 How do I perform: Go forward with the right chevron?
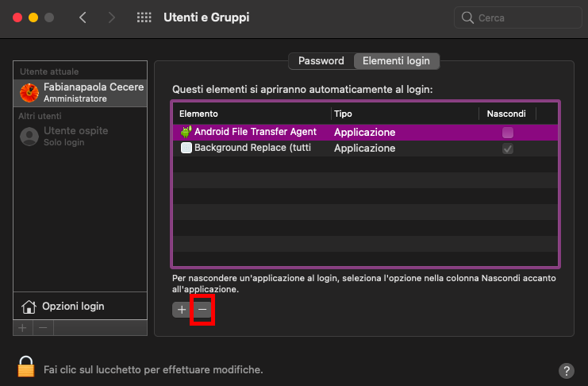click(x=111, y=17)
